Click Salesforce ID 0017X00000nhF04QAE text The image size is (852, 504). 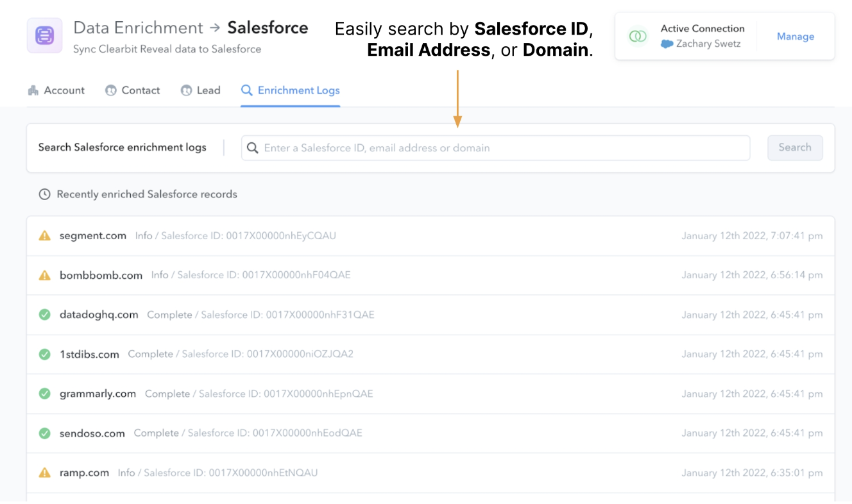coord(264,275)
